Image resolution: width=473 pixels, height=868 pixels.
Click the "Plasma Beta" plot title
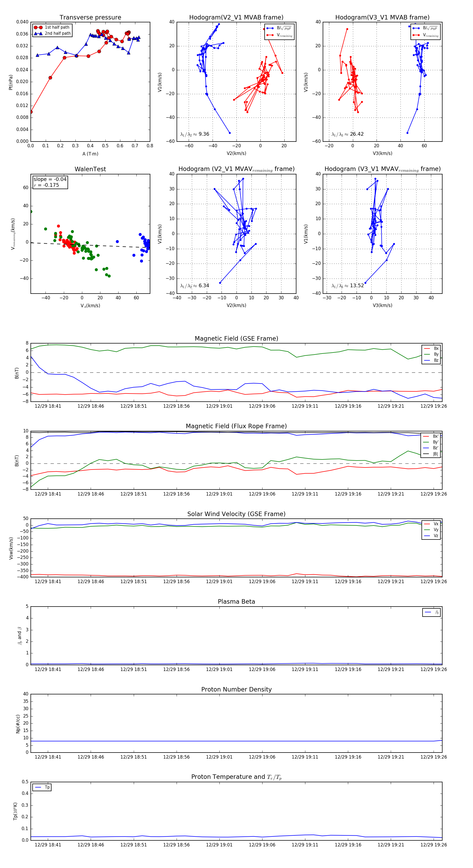pos(236,602)
